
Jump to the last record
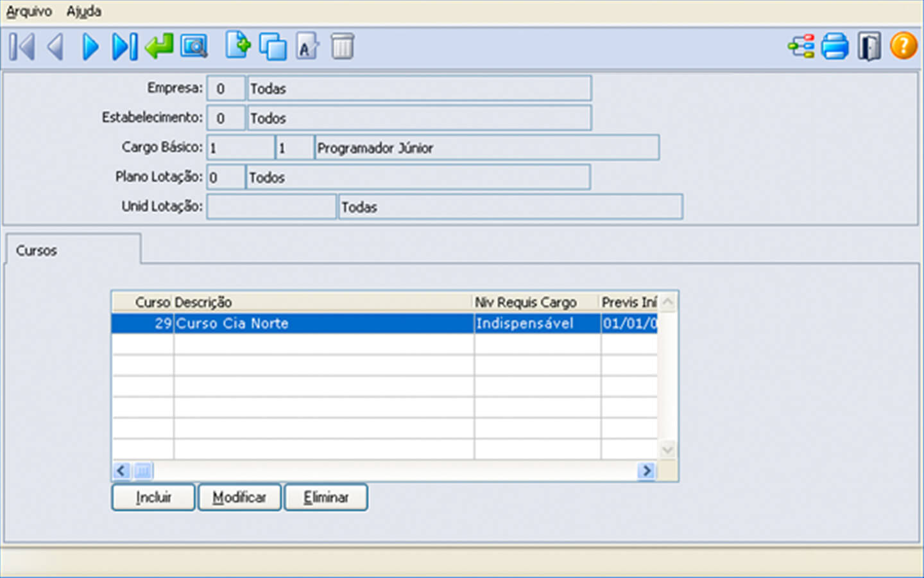click(124, 47)
